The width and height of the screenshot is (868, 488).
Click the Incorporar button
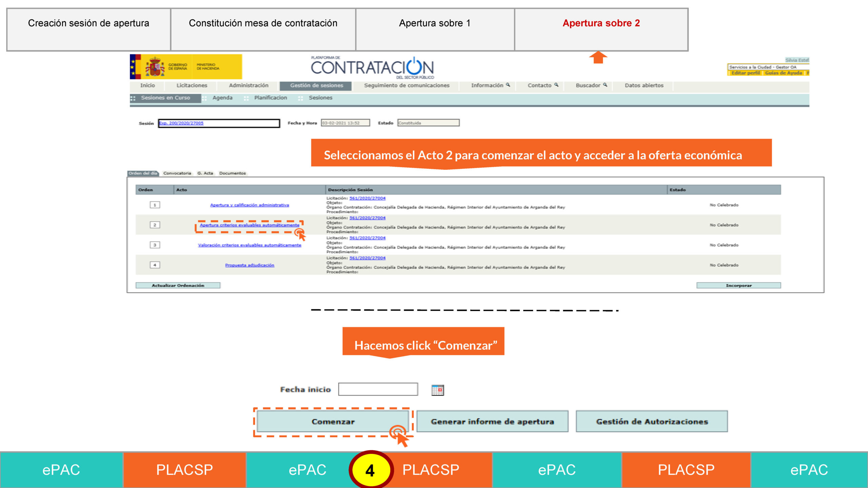tap(738, 285)
